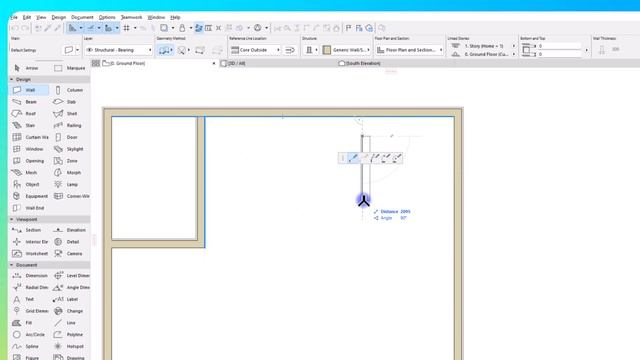Open the Generic Wall structure dropdown

tap(347, 50)
